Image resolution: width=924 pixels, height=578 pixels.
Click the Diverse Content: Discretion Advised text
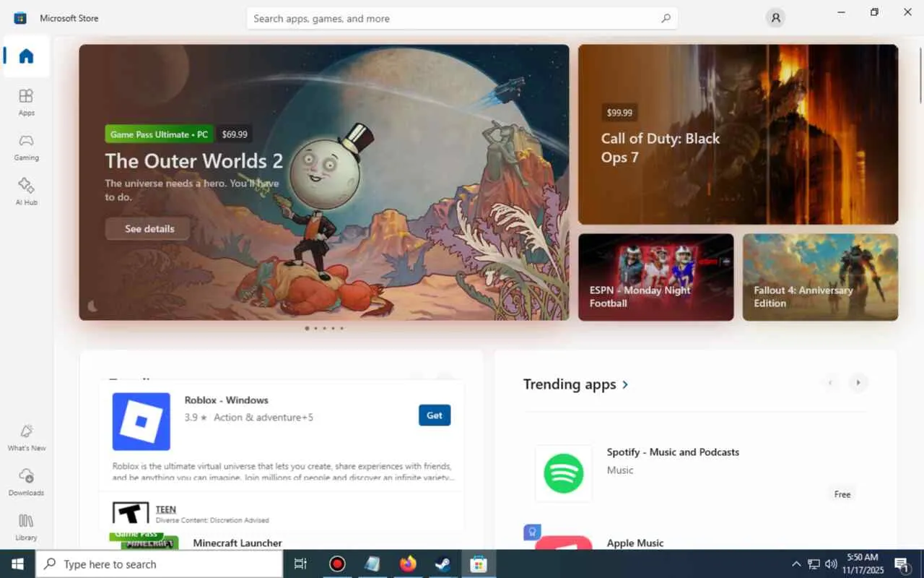[212, 520]
